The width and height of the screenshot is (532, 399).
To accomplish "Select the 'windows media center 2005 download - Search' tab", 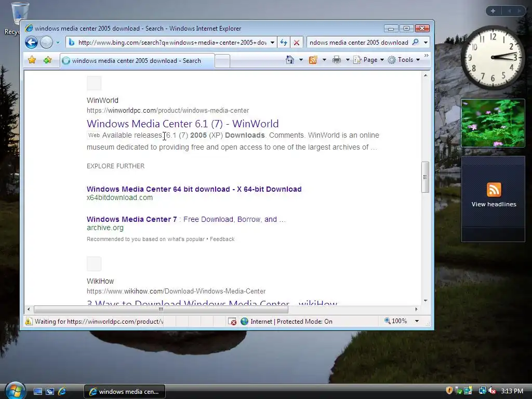I will [x=137, y=61].
